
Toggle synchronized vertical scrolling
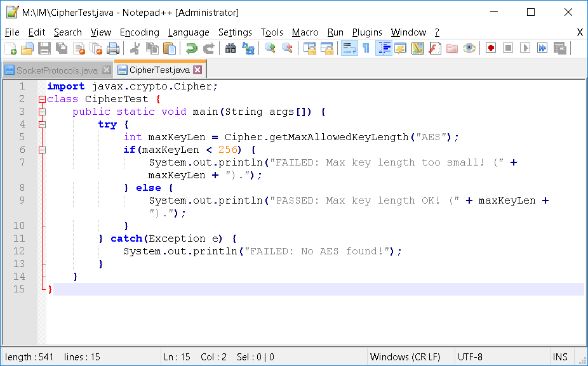(x=310, y=48)
